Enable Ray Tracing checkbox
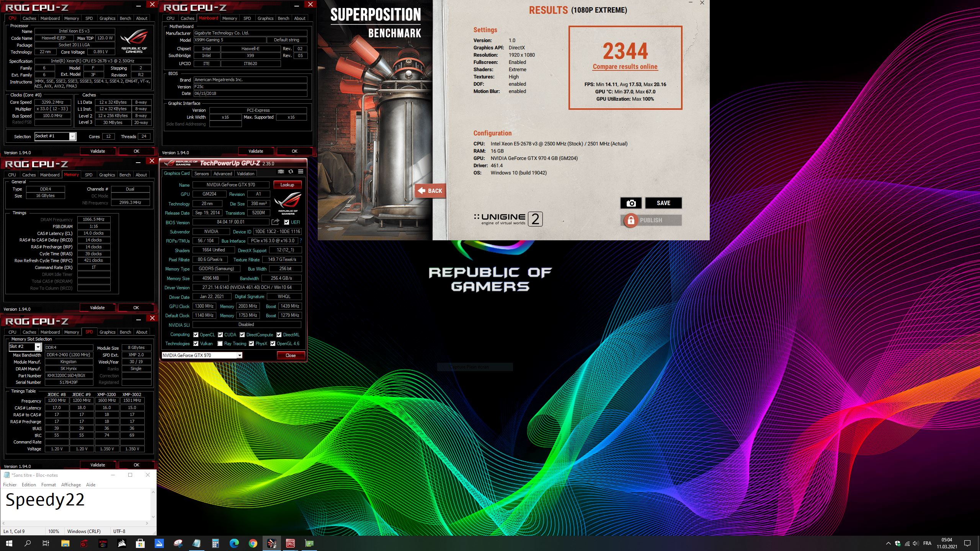 click(220, 344)
